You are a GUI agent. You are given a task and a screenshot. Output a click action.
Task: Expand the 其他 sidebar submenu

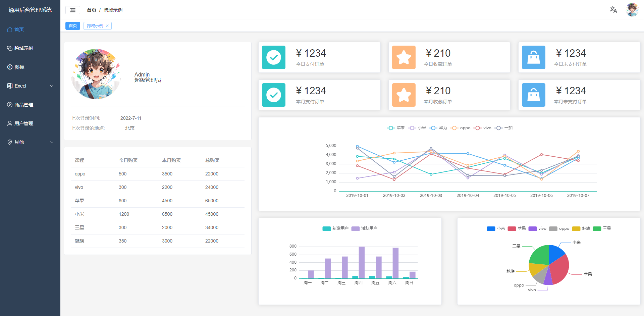click(30, 142)
